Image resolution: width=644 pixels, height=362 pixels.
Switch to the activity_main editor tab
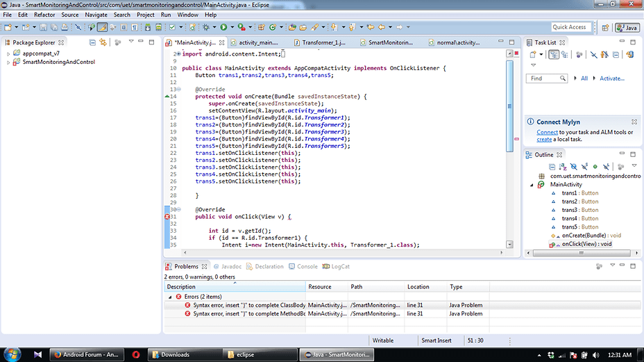258,42
